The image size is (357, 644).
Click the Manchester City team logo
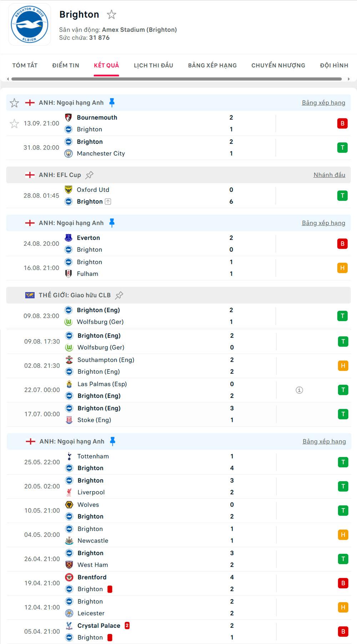pos(68,153)
